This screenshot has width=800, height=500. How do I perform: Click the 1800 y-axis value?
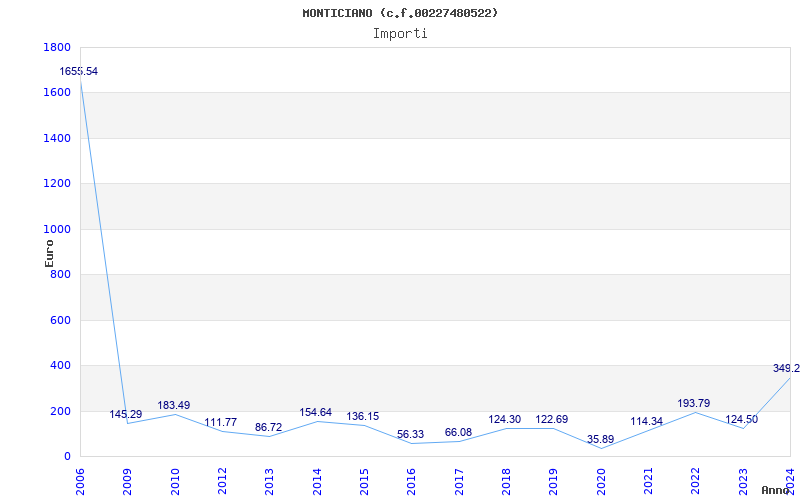tap(57, 47)
